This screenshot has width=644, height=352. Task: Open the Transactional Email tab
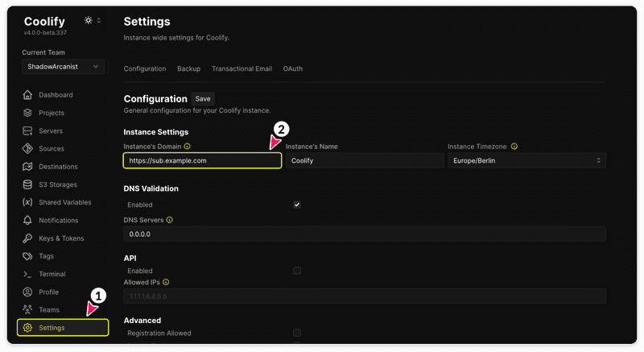click(242, 69)
